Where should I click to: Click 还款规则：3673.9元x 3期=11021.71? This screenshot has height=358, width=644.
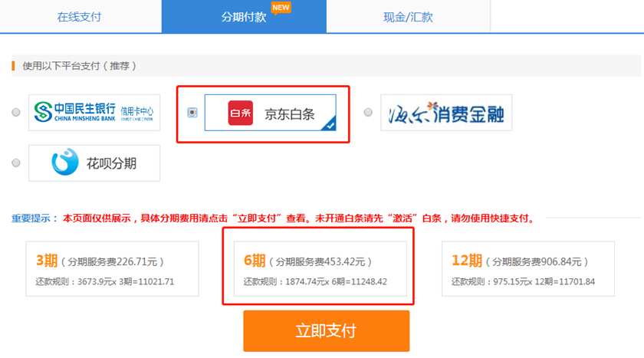click(105, 281)
